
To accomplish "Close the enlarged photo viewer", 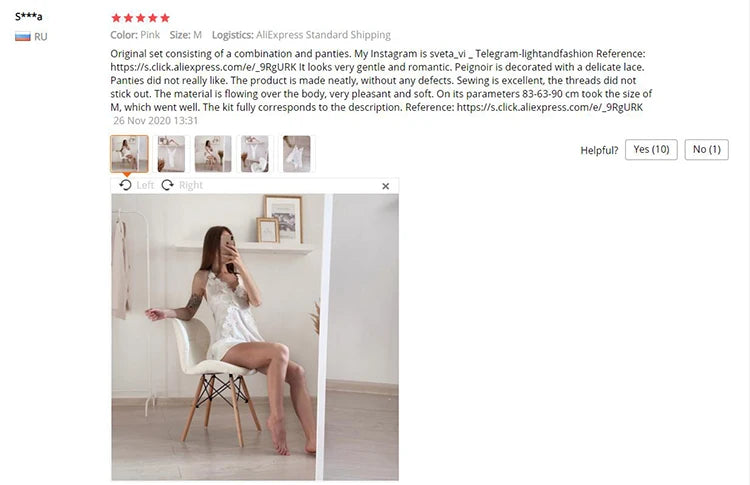I will click(386, 186).
